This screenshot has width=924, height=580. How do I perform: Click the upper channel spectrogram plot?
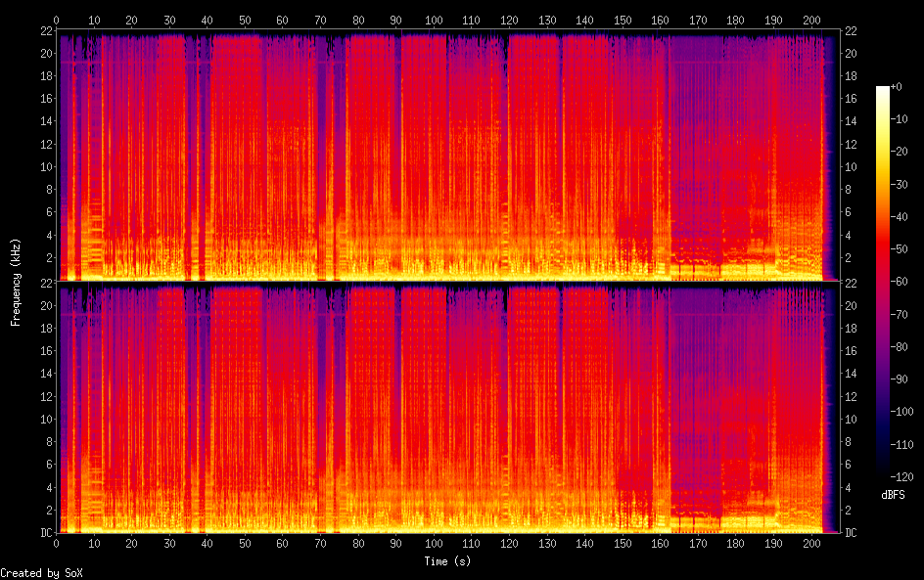[448, 156]
